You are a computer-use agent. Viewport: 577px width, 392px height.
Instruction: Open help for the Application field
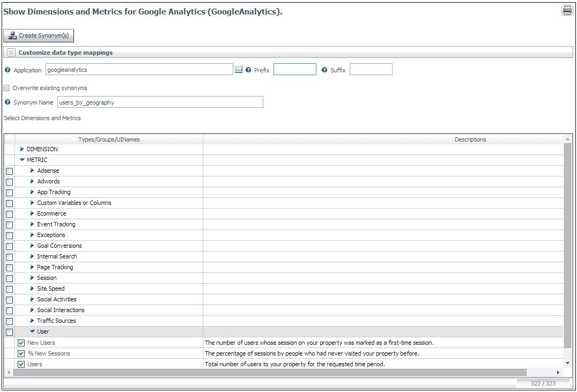pos(8,70)
